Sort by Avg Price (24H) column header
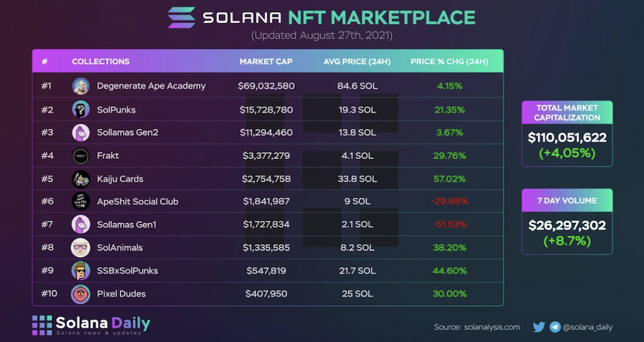644x342 pixels. pos(357,62)
